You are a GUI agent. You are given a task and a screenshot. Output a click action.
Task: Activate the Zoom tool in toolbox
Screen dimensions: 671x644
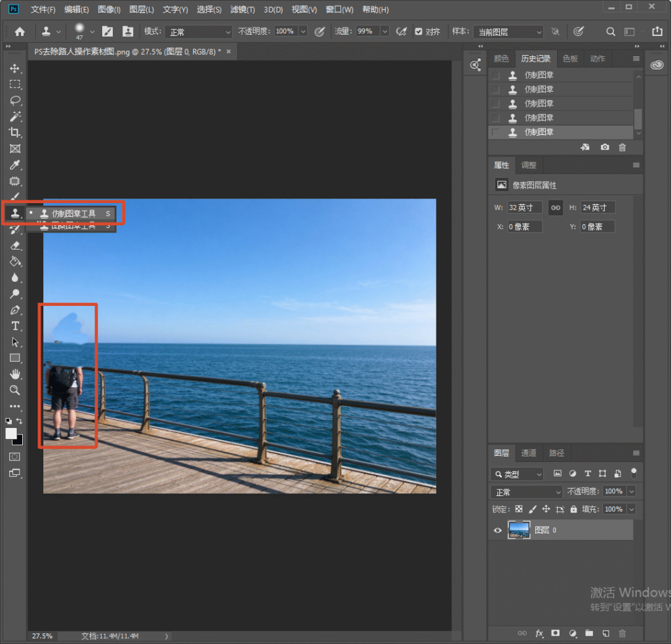point(15,390)
